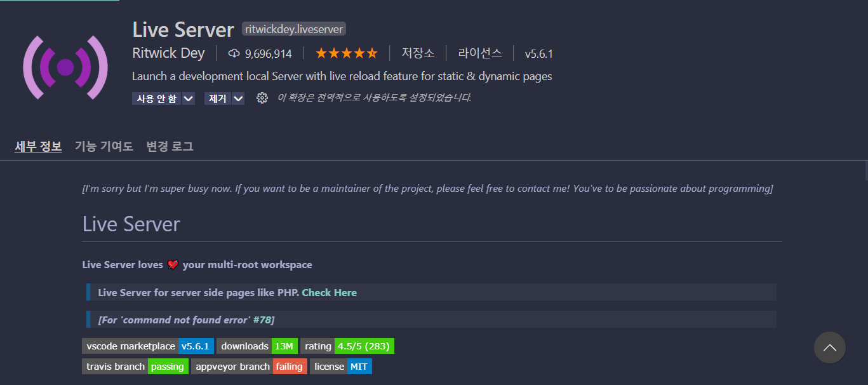This screenshot has height=385, width=868.
Task: Open issue #78 link
Action: (x=262, y=320)
